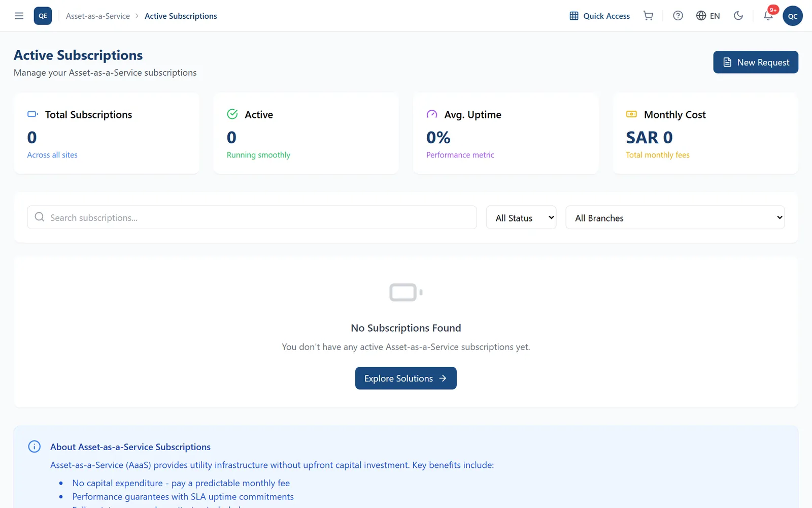The image size is (812, 508).
Task: Open the help question mark icon
Action: click(678, 16)
